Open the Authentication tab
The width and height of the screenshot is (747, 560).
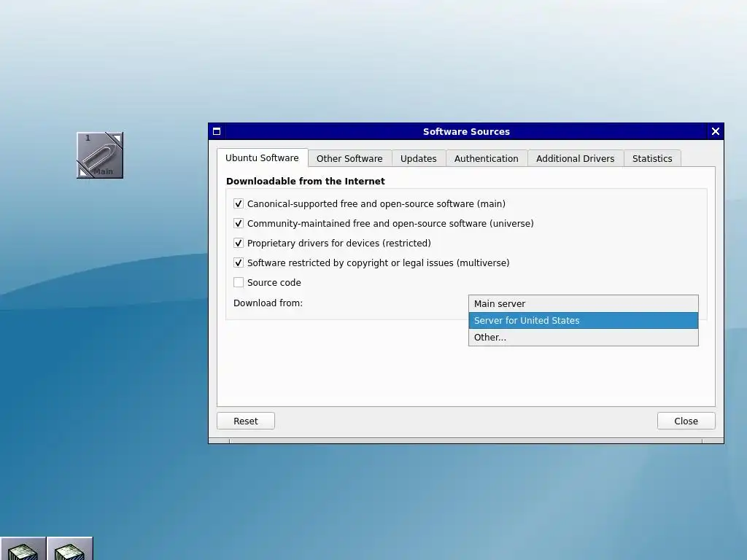pyautogui.click(x=487, y=158)
